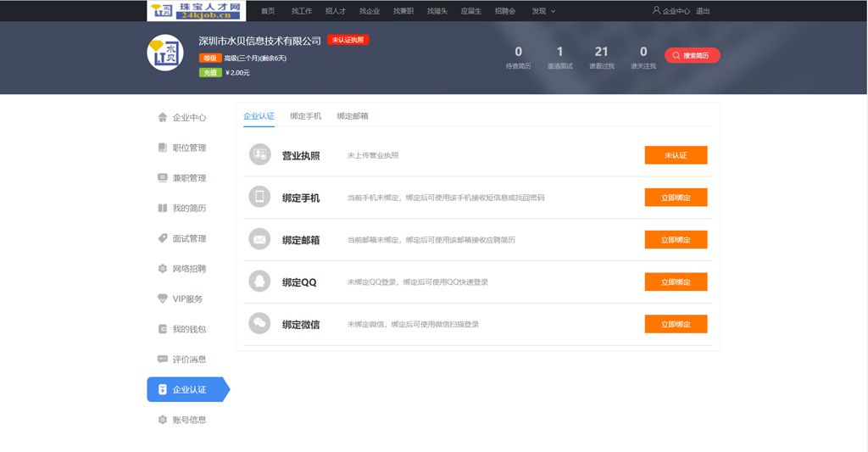Open 首页 in the top navigation
This screenshot has height=452, width=868.
point(268,11)
